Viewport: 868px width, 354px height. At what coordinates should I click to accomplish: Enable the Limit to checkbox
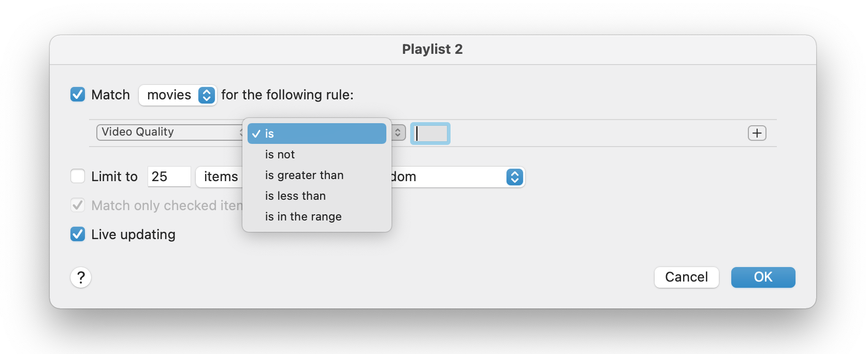pos(78,176)
